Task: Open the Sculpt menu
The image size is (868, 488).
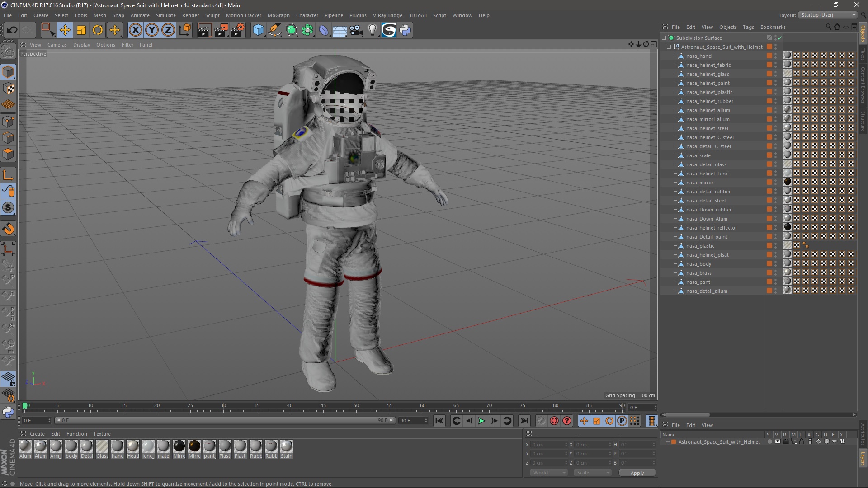Action: (x=212, y=15)
